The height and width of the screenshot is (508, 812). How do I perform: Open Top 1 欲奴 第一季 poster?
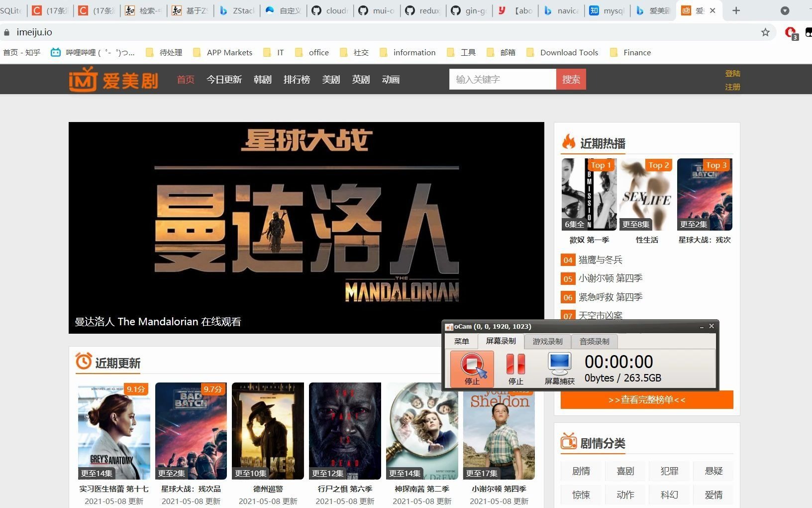(x=589, y=195)
